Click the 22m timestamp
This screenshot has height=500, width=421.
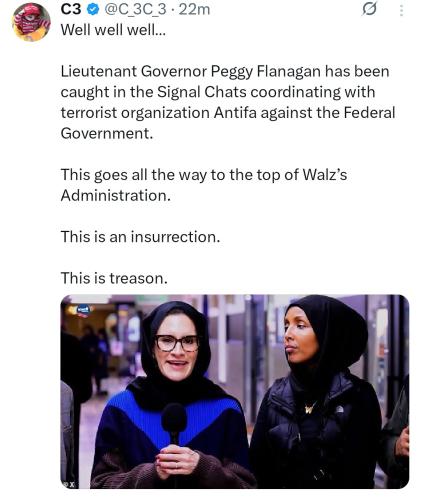194,9
